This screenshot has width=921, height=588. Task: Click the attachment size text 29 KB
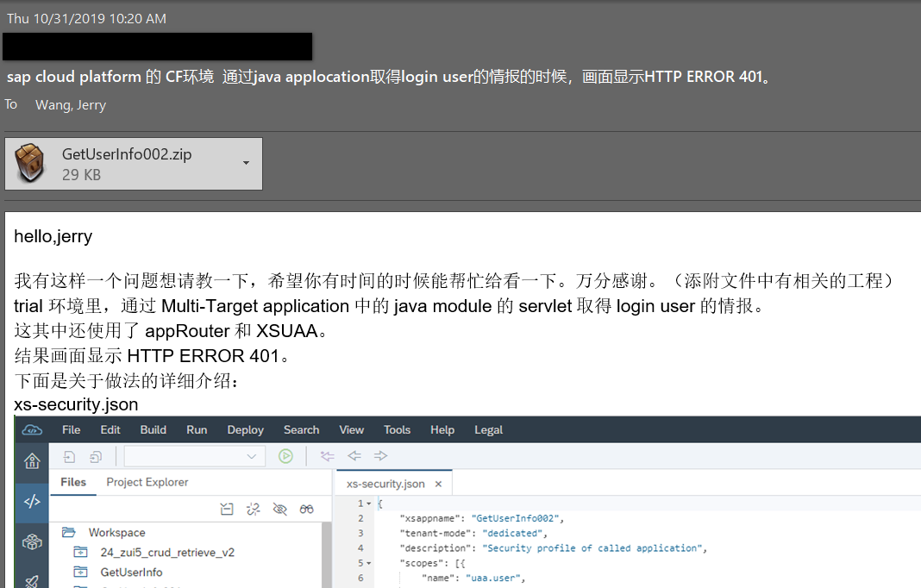(81, 175)
